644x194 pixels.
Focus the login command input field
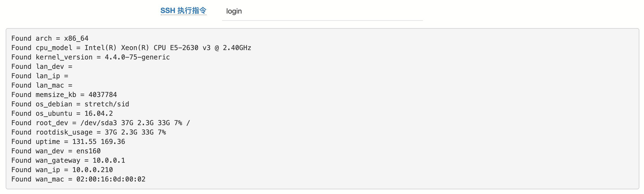click(322, 11)
